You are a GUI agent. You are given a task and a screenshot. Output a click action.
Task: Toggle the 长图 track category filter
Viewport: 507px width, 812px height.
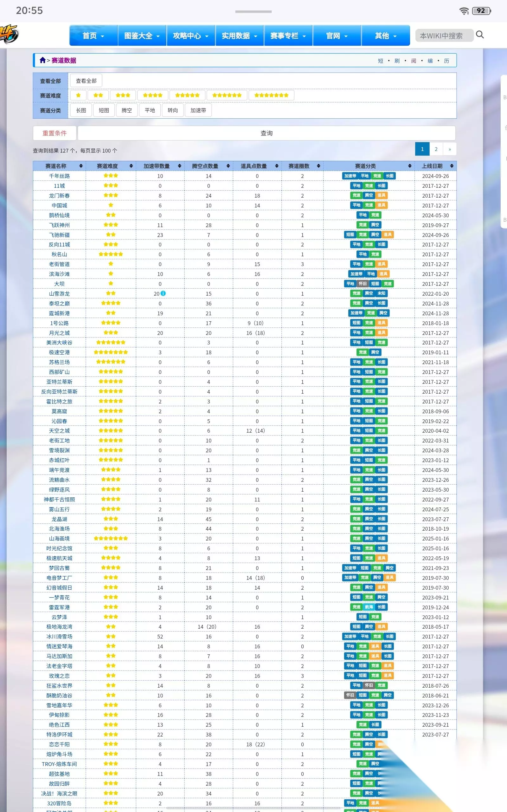tap(81, 110)
